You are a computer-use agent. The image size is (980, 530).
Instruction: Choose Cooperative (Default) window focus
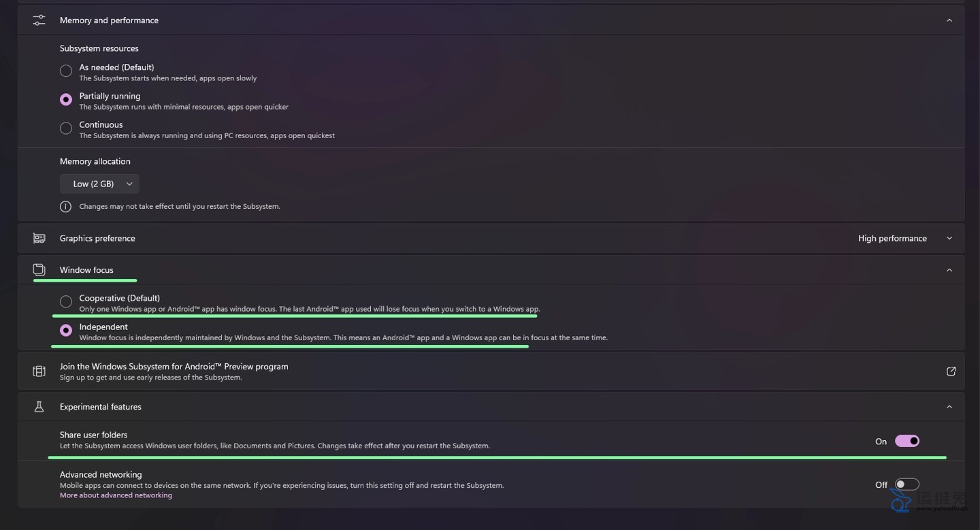pyautogui.click(x=66, y=301)
